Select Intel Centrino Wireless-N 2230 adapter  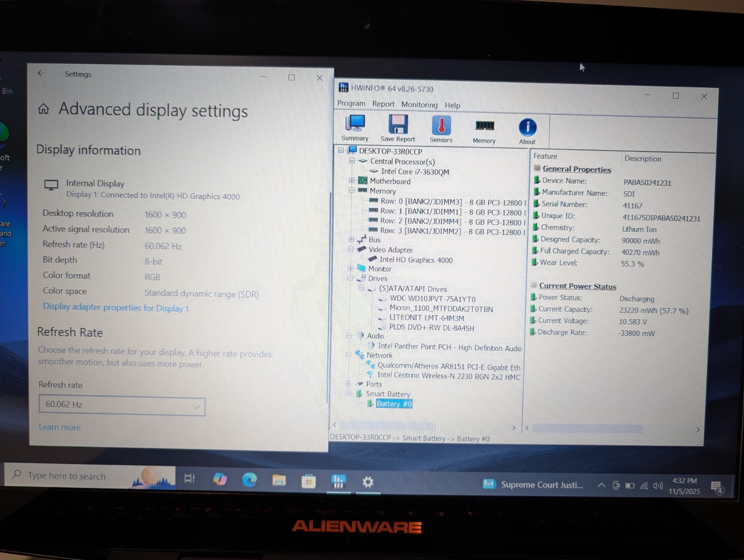[x=448, y=376]
